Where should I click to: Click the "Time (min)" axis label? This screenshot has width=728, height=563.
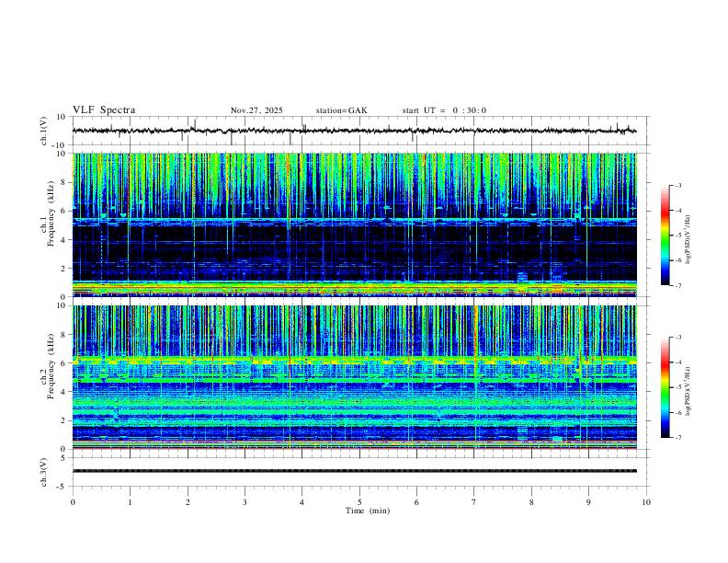click(368, 511)
